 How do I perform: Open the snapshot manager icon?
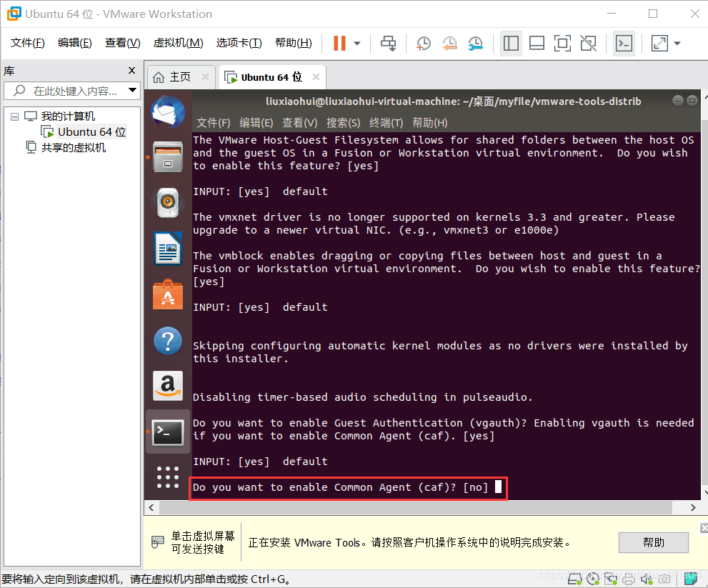click(x=476, y=44)
